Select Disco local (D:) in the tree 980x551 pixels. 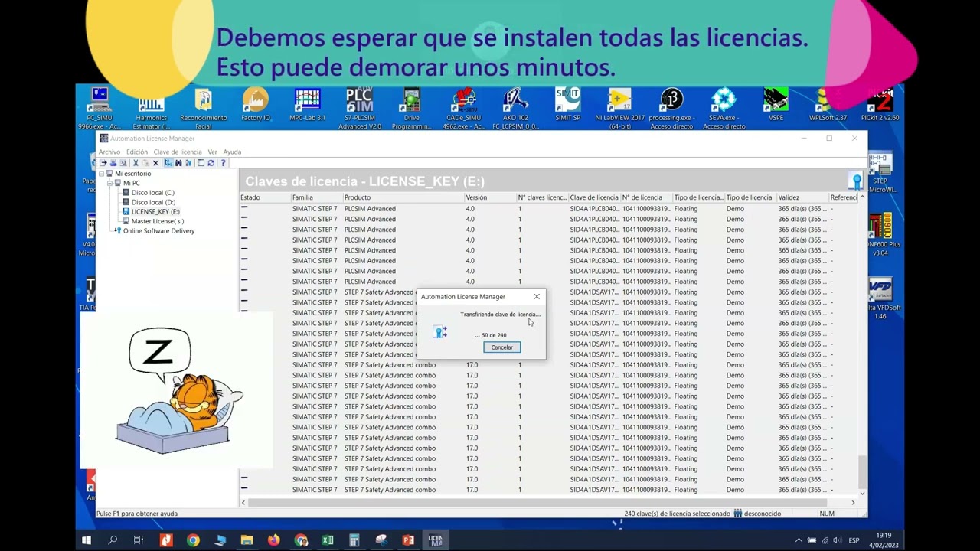(153, 202)
